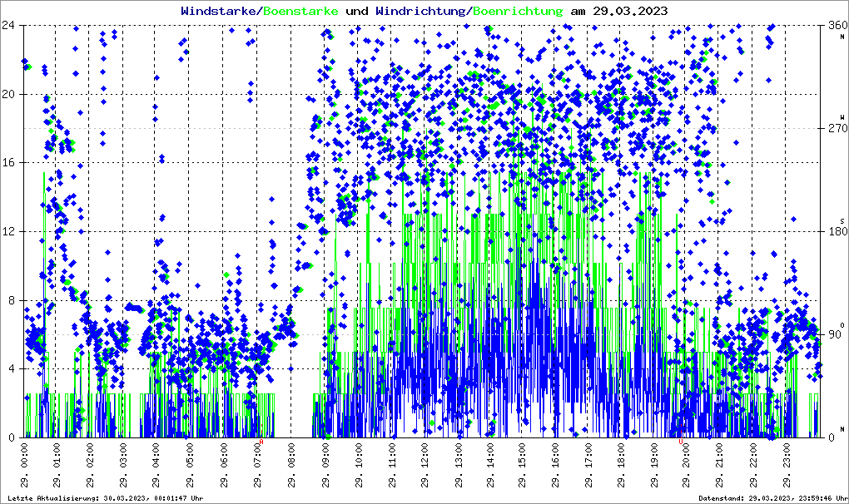Click the time label 29. 11:00
Image resolution: width=849 pixels, height=504 pixels.
[391, 465]
